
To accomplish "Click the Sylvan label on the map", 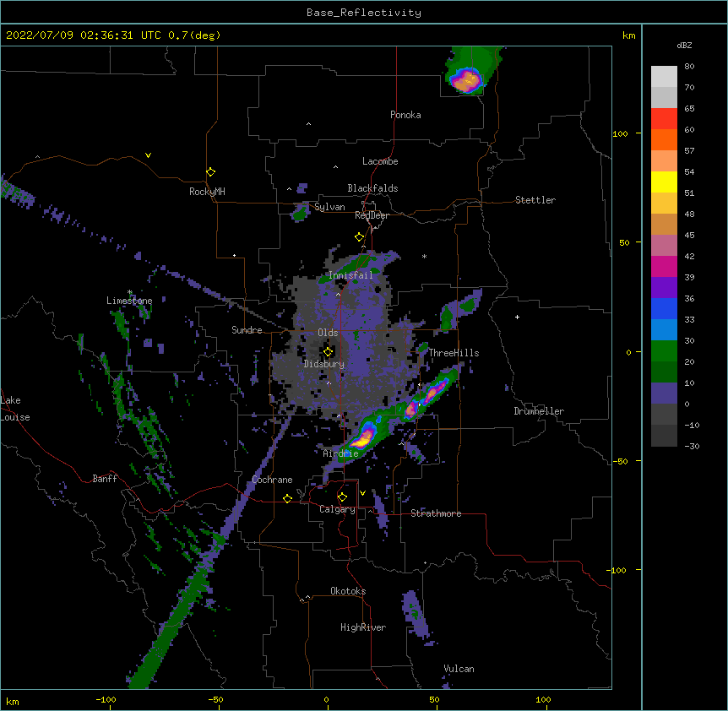I will (x=329, y=207).
